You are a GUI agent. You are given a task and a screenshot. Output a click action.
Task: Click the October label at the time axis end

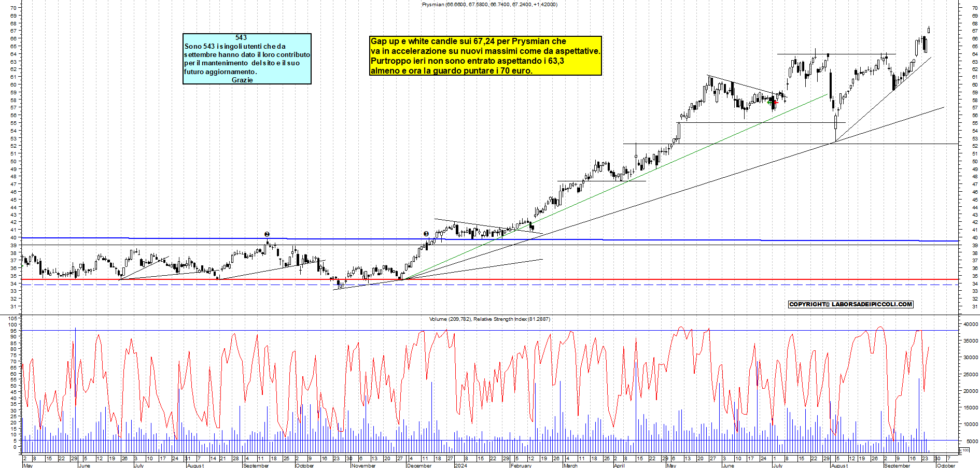946,465
